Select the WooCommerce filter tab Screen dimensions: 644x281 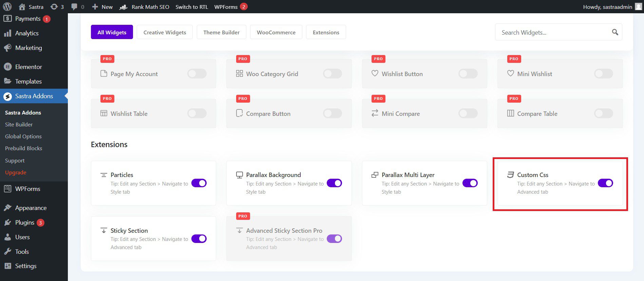coord(276,32)
